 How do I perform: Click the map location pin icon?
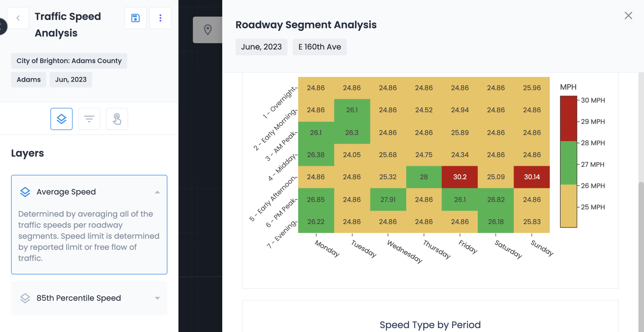(x=208, y=30)
